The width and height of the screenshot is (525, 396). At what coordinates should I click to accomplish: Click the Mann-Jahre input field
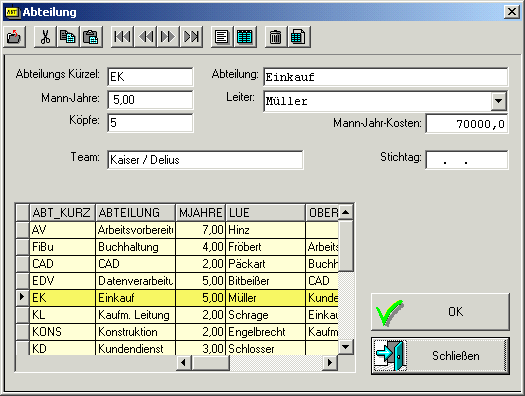point(150,100)
